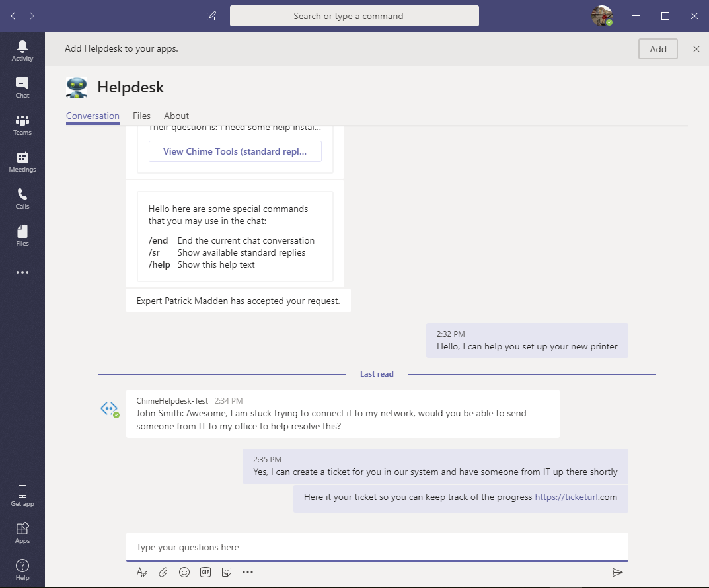
Task: Open the Calls section
Action: click(22, 199)
